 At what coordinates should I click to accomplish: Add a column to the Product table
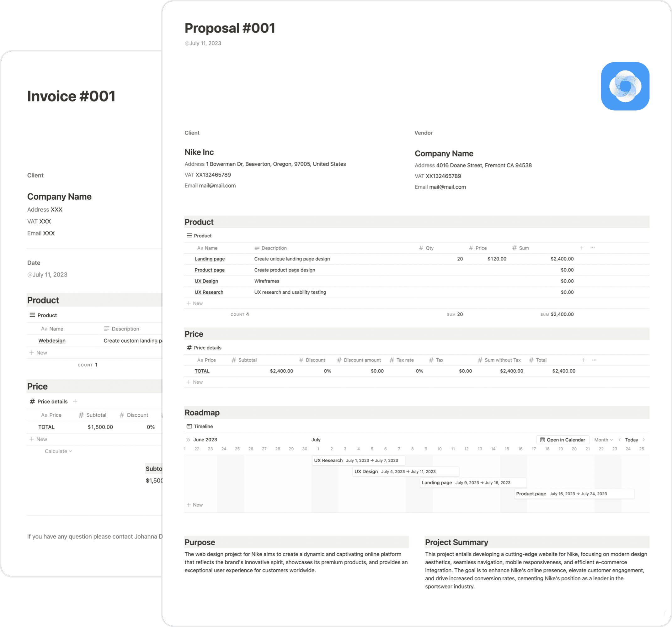click(x=582, y=248)
